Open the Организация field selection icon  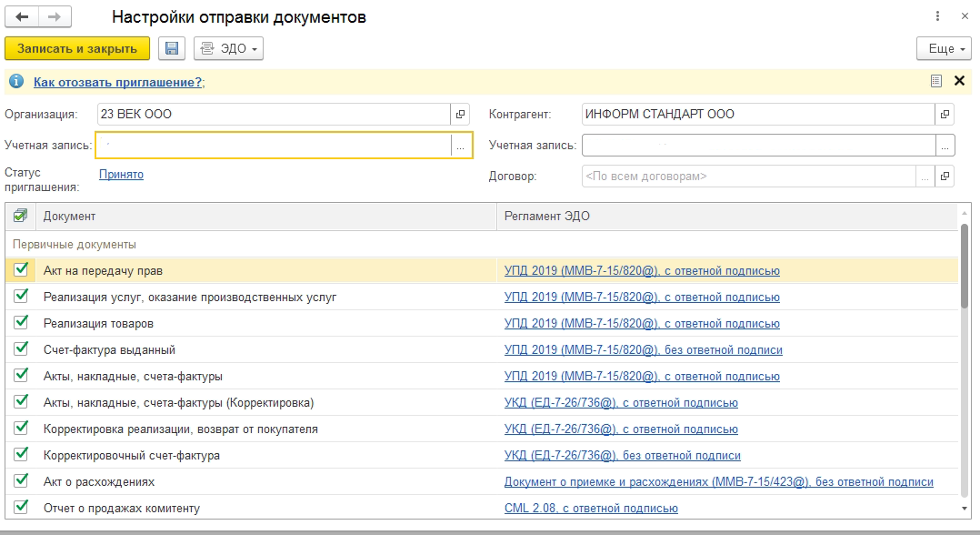pos(462,114)
